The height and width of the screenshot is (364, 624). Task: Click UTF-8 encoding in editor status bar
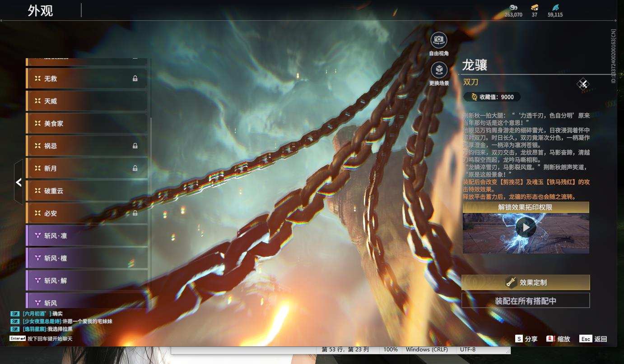(467, 350)
